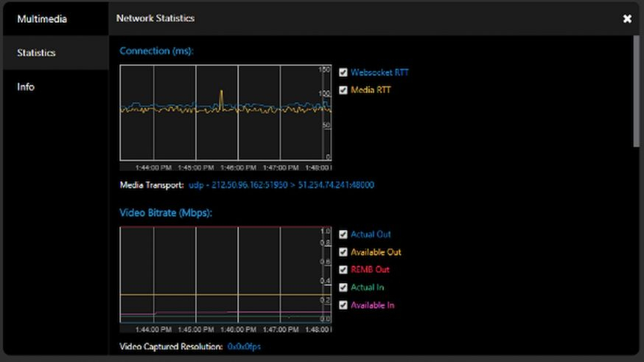Uncheck the Actual In checkbox
This screenshot has width=644, height=362.
coord(343,288)
